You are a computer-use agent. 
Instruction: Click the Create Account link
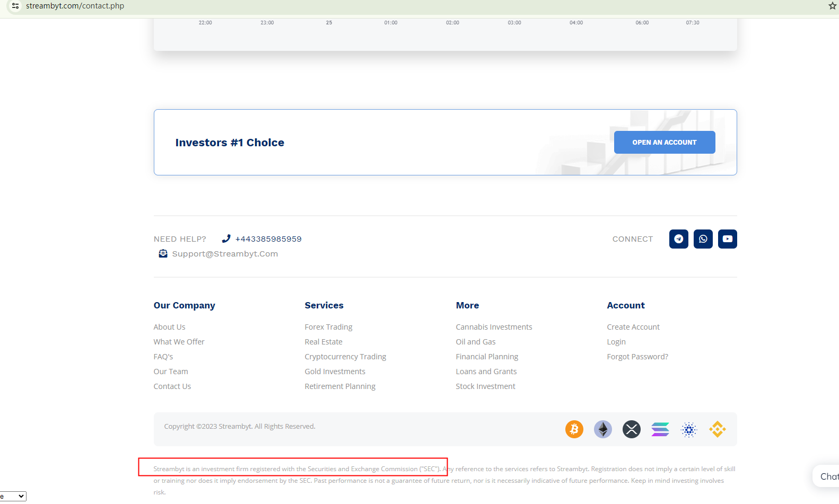(x=634, y=327)
